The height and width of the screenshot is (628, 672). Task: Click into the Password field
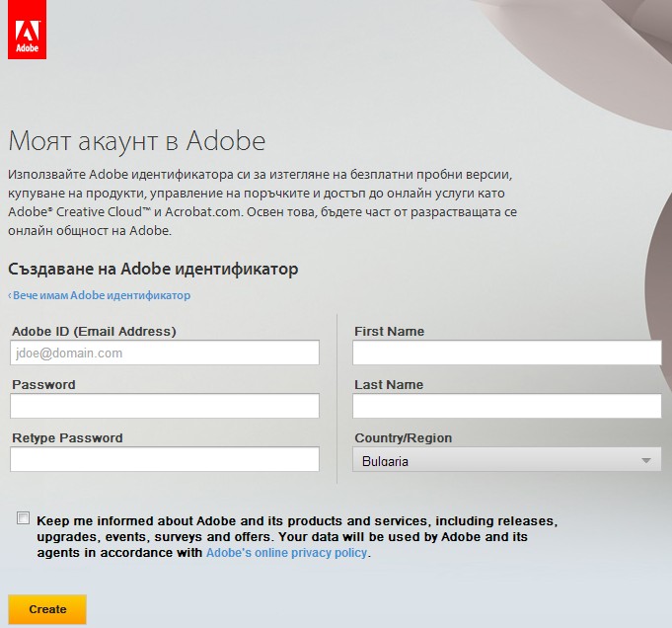pos(165,406)
